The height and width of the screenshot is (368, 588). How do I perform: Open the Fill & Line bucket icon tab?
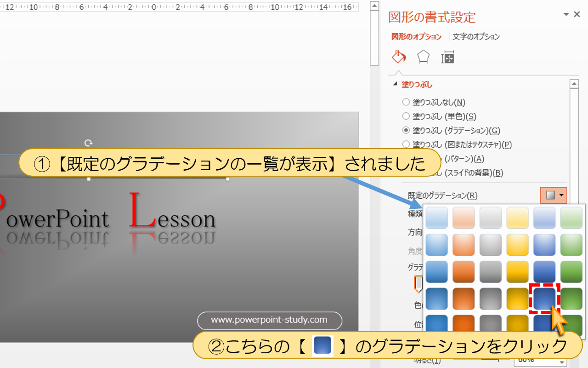[x=399, y=57]
